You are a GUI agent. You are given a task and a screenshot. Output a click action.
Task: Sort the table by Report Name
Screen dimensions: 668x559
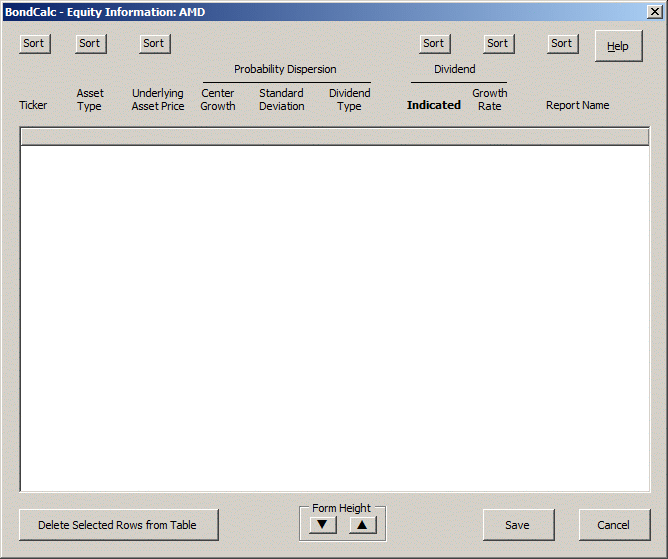[562, 43]
